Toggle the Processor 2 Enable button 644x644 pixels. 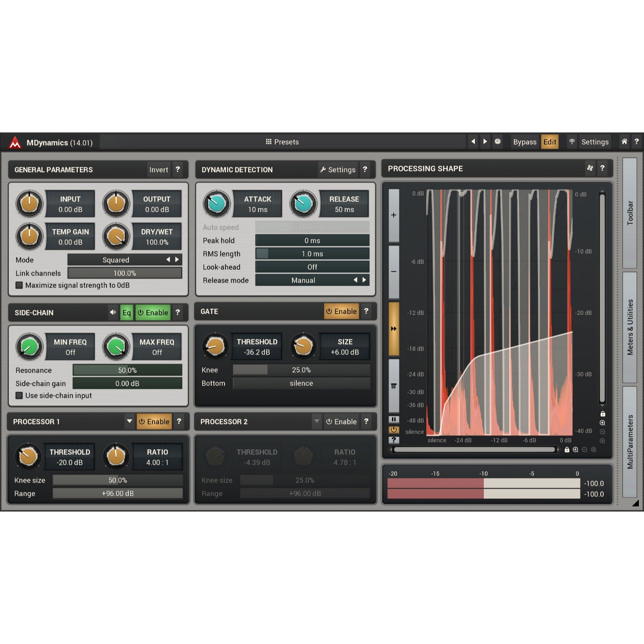pos(341,422)
